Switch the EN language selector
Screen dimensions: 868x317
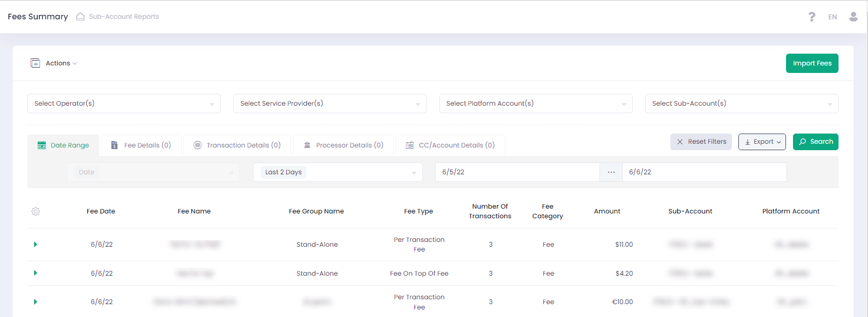pos(832,17)
